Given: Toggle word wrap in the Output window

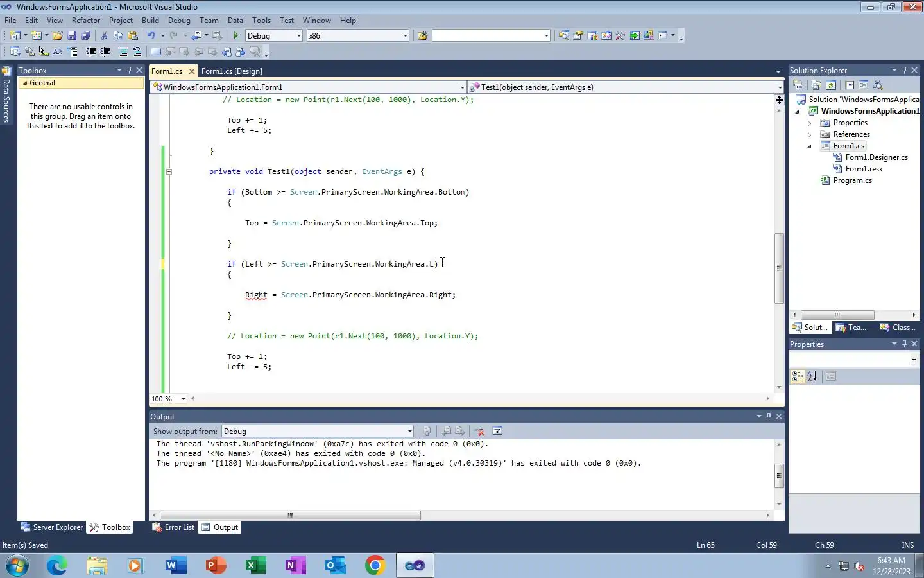Looking at the screenshot, I should point(497,431).
